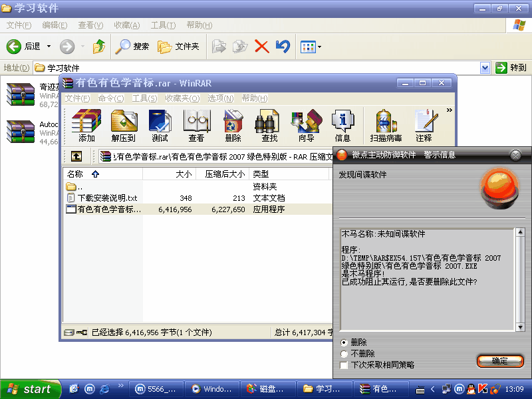
Task: Open the Back button history dropdown arrow
Action: tap(49, 46)
